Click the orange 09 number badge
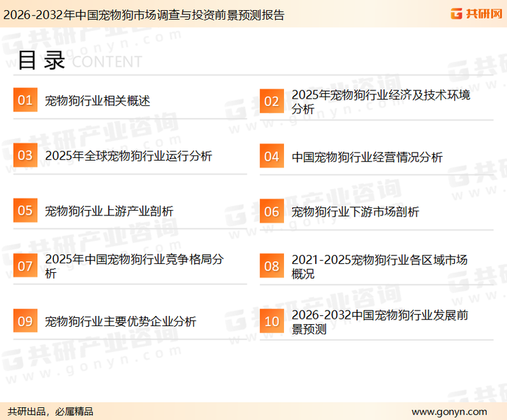507x420 pixels. (x=25, y=321)
